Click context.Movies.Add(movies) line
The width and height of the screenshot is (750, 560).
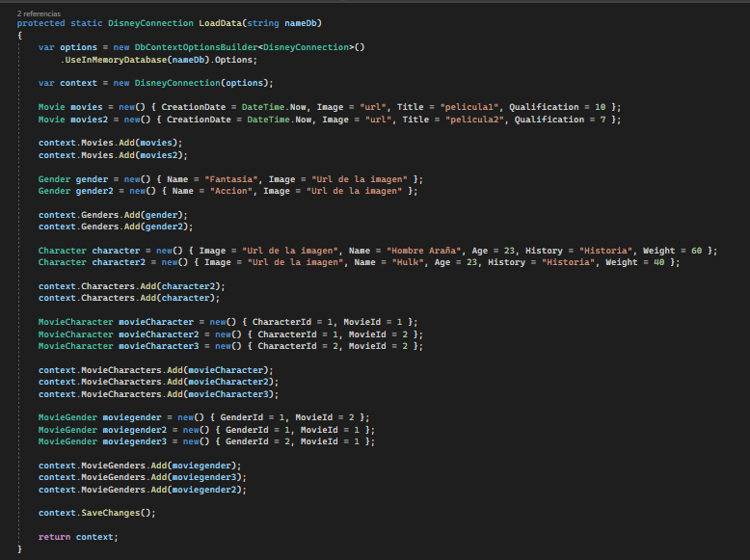pos(111,143)
